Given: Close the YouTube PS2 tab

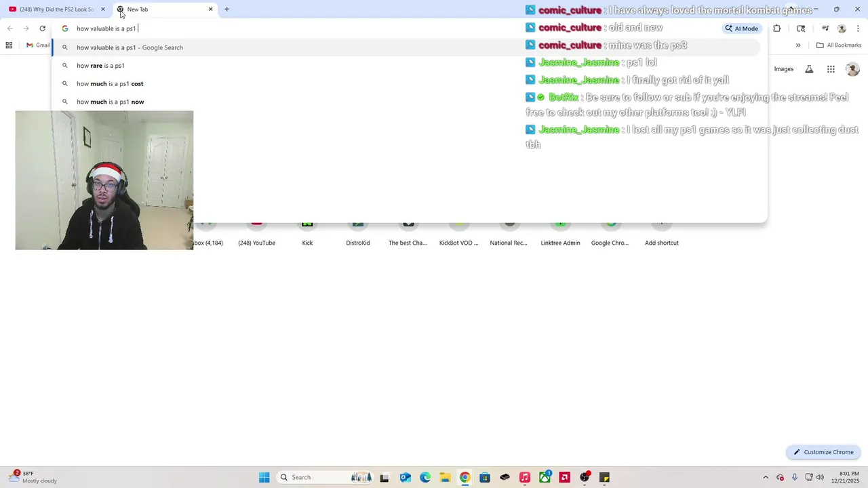Looking at the screenshot, I should (103, 9).
